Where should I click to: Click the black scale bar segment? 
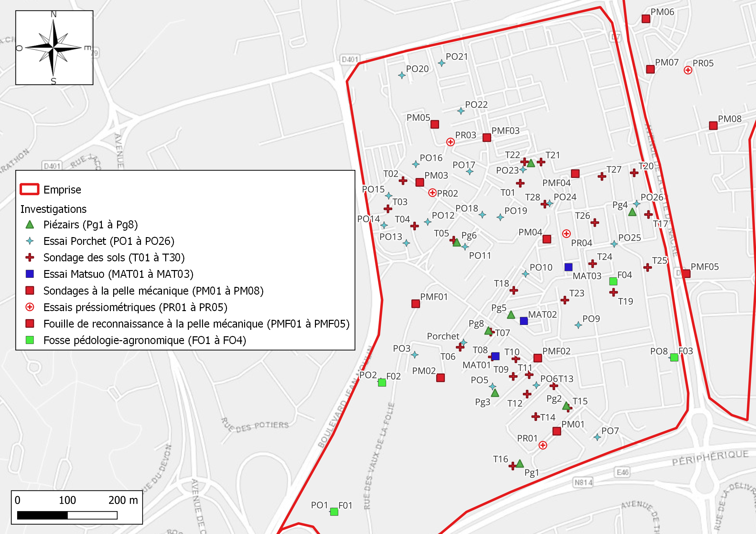(42, 515)
